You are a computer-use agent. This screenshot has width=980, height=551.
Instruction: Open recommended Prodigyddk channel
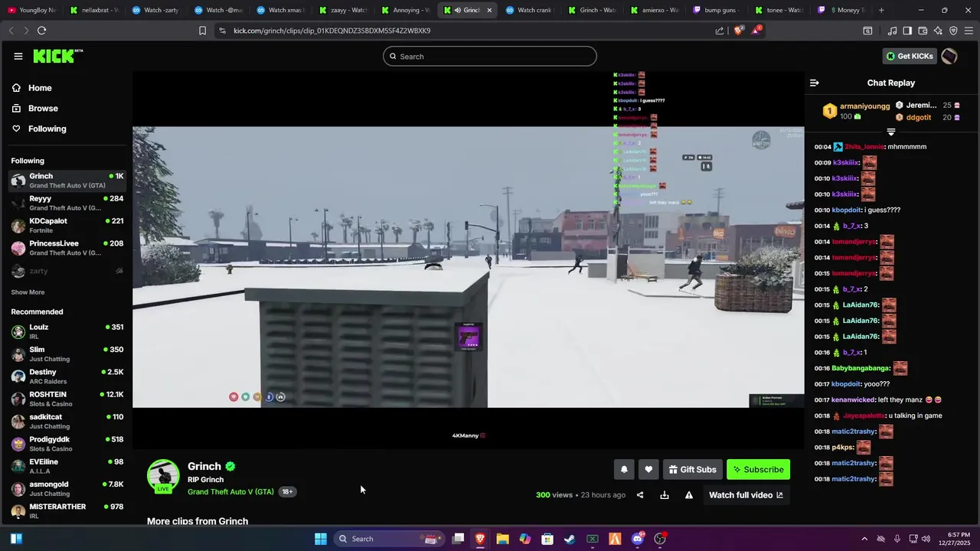tap(67, 444)
